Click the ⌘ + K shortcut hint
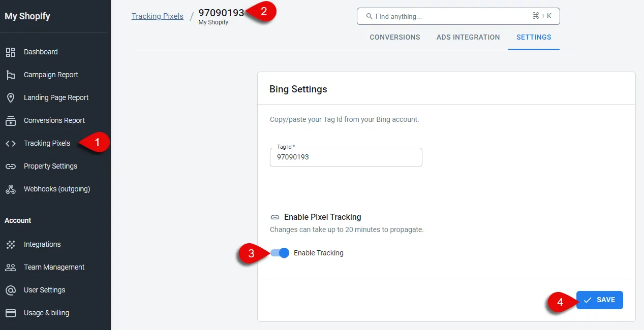644x330 pixels. click(542, 16)
